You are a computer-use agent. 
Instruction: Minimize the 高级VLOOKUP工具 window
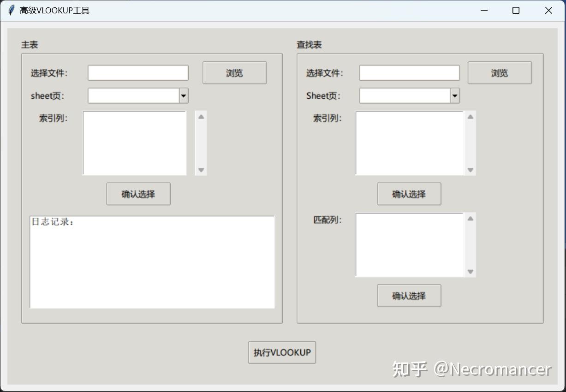[x=483, y=10]
